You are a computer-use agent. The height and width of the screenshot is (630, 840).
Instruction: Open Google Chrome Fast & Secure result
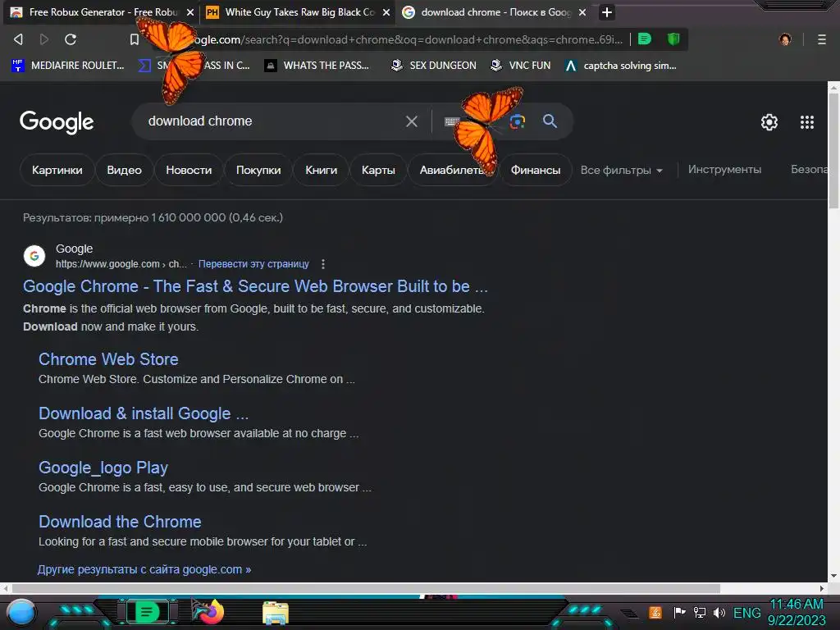coord(255,286)
